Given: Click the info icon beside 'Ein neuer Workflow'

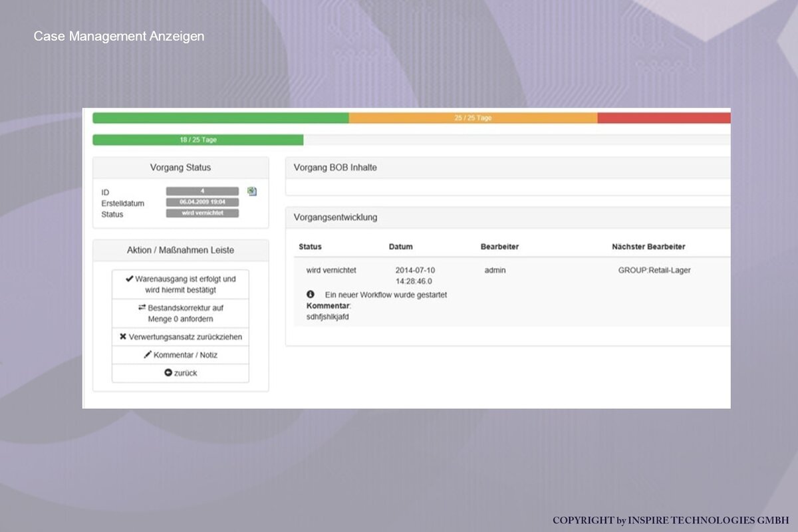Looking at the screenshot, I should (311, 294).
